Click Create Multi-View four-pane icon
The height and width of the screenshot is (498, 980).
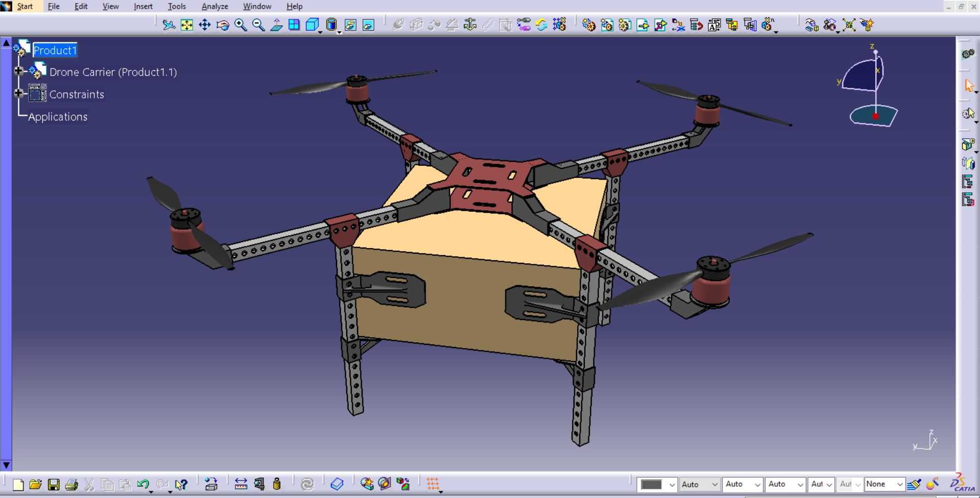(x=294, y=24)
